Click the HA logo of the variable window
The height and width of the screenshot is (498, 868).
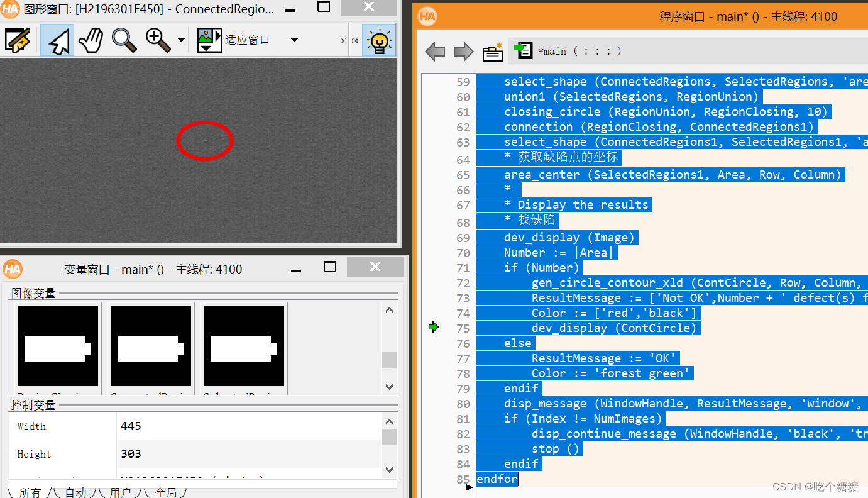point(12,269)
